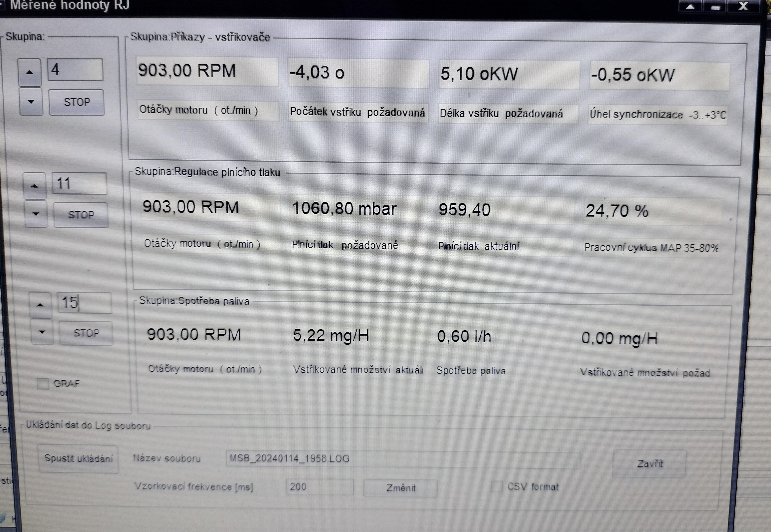Decrease group number 15 with down arrow

point(42,332)
